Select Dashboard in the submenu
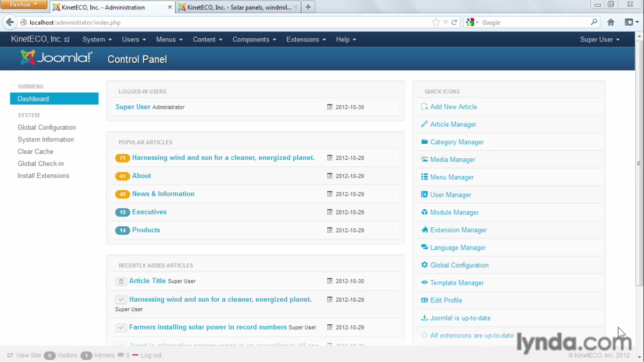Image resolution: width=644 pixels, height=362 pixels. [x=54, y=99]
